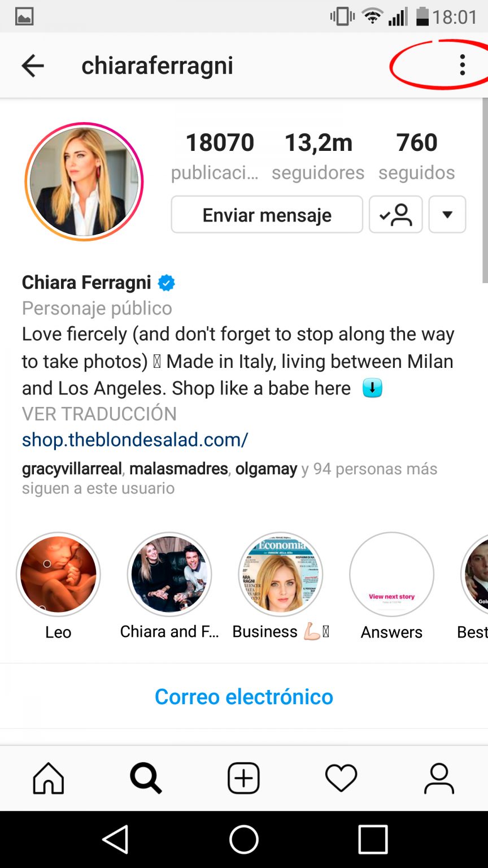This screenshot has width=488, height=868.
Task: Open the three-dot options menu
Action: 463,65
